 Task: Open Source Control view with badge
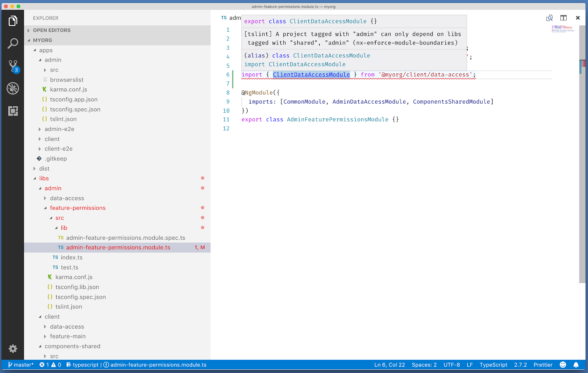(x=13, y=66)
